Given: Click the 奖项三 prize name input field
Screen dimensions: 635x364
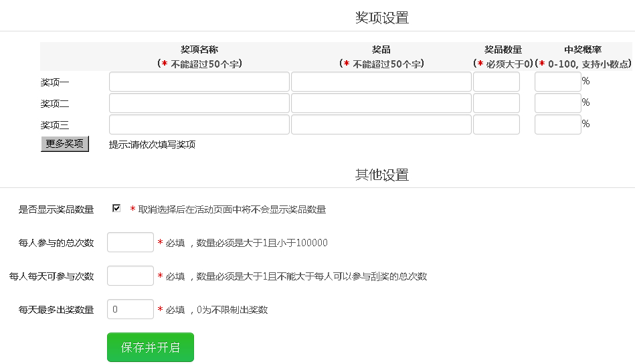Looking at the screenshot, I should (199, 125).
